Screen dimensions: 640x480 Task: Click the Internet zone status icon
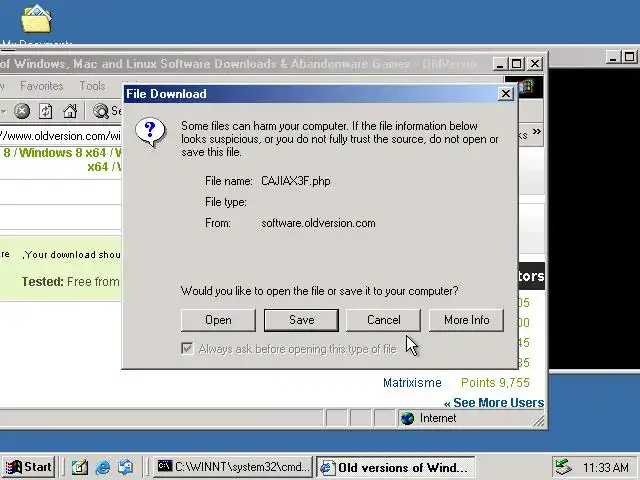[x=407, y=418]
